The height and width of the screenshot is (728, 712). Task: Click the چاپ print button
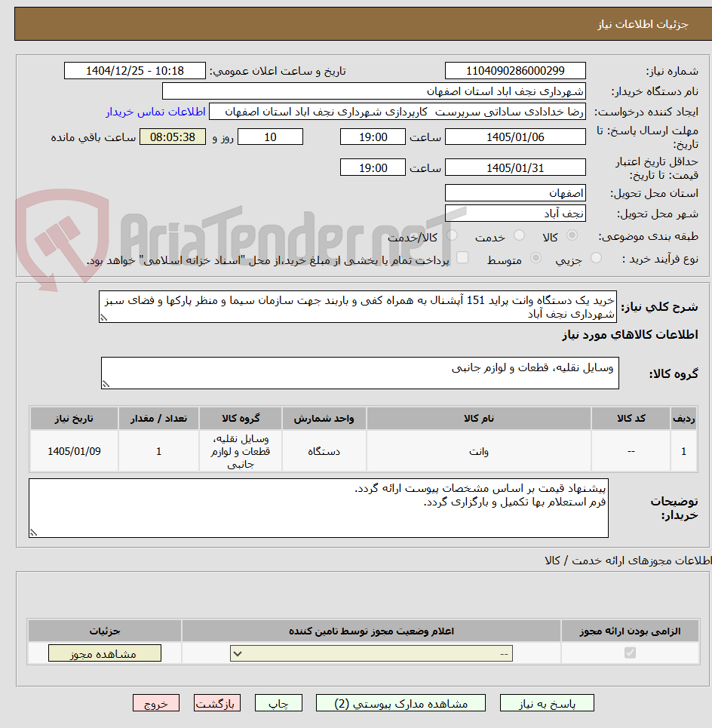point(278,703)
